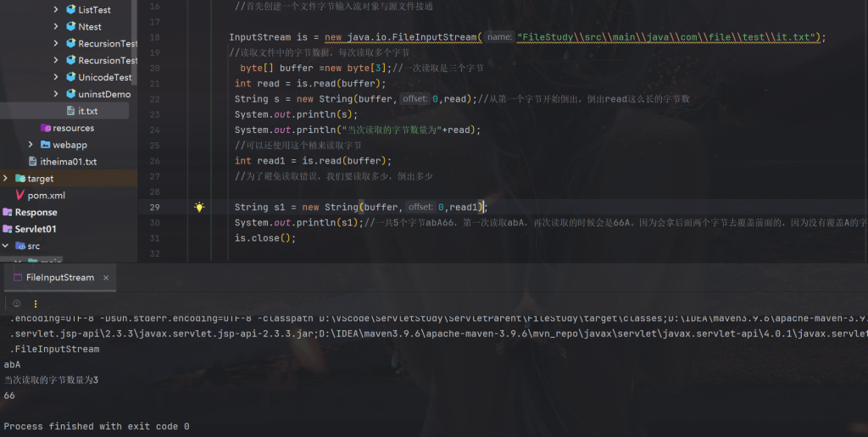Expand the UnicodeTest class node
The width and height of the screenshot is (868, 437).
click(57, 77)
